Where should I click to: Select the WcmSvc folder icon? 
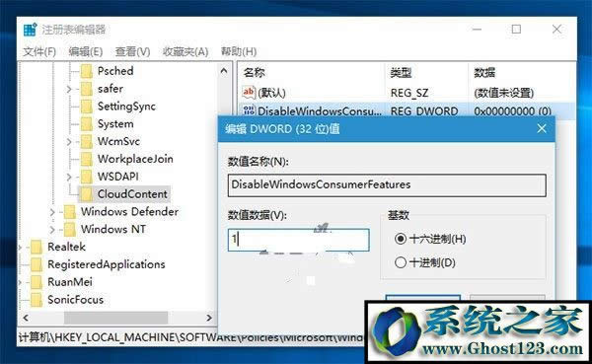(x=87, y=142)
